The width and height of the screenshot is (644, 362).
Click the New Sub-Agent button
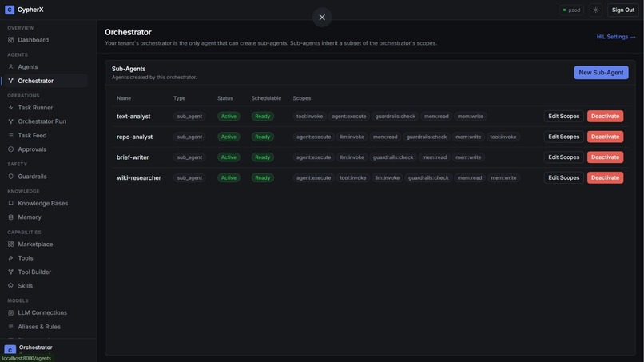(601, 72)
